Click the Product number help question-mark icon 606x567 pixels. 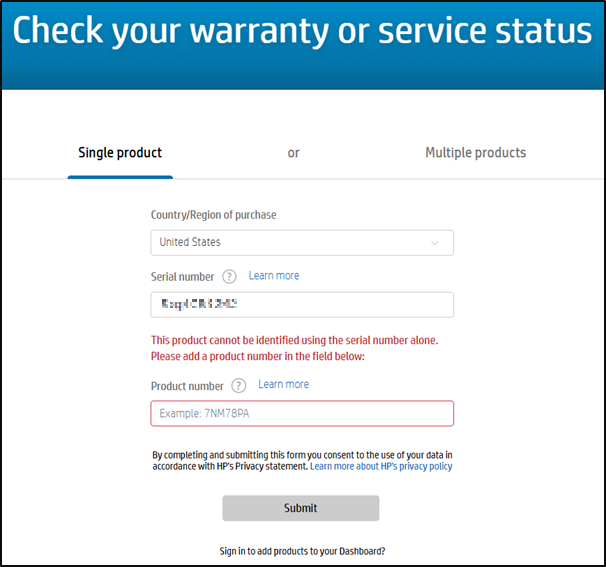click(x=238, y=386)
